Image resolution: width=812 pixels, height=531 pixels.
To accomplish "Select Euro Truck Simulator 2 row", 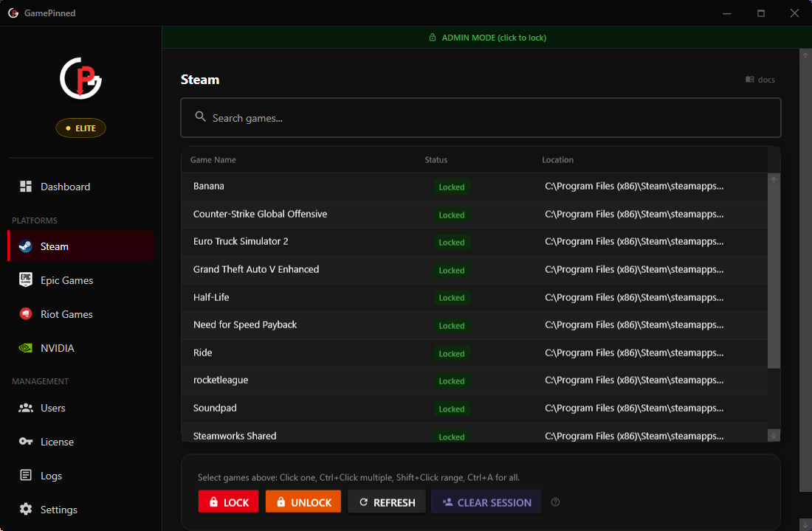I will tap(475, 242).
